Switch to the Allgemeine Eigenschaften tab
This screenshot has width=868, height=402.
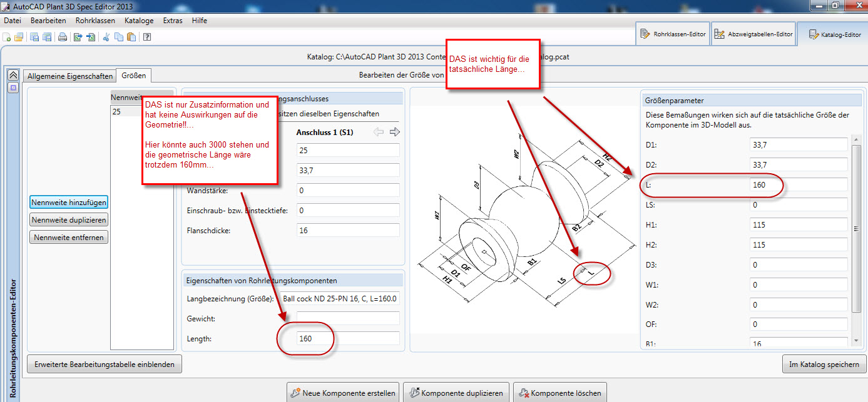click(70, 76)
